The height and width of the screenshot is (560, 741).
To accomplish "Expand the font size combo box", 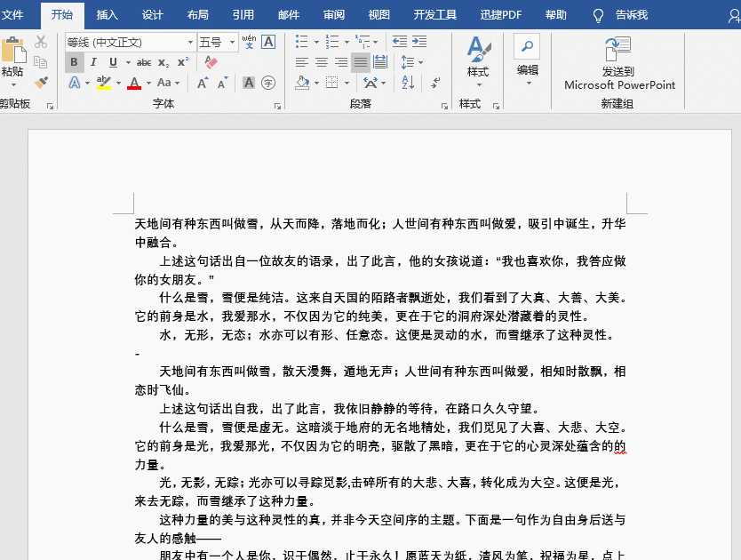I will tap(233, 42).
